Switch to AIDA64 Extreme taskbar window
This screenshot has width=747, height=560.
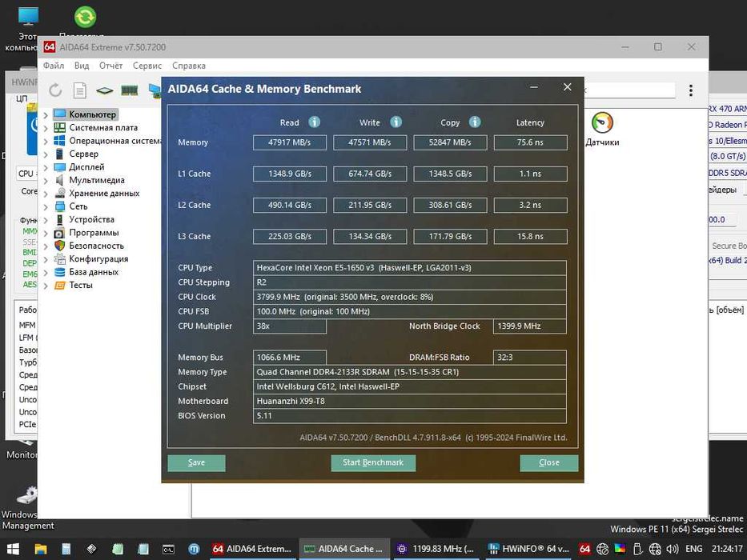(x=252, y=549)
